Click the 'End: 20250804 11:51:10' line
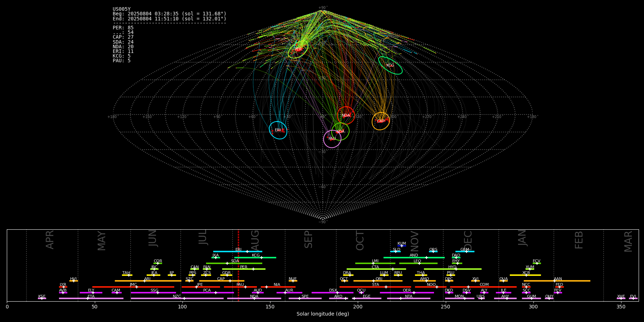644x322 pixels. tap(170, 19)
